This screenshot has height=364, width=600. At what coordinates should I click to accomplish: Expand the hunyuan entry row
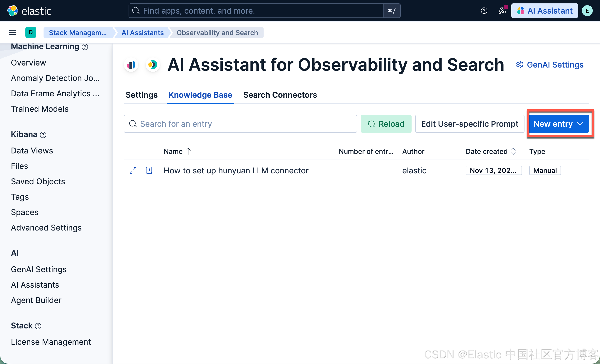[x=133, y=170]
